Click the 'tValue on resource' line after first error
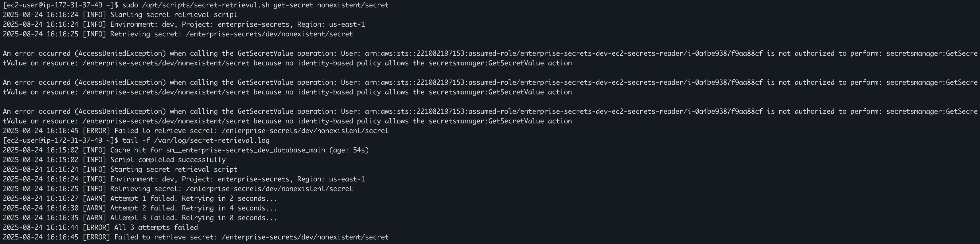The image size is (980, 244). (x=287, y=63)
